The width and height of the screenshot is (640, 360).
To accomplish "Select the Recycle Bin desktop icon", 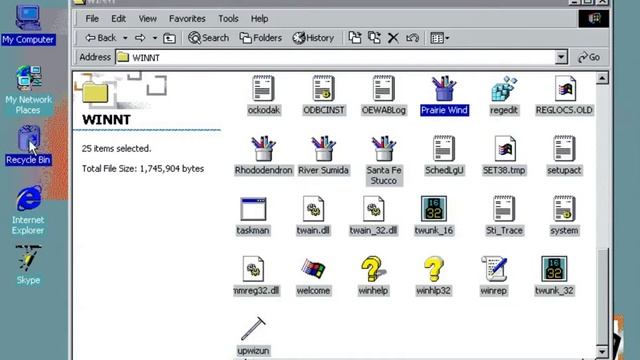I will 28,145.
